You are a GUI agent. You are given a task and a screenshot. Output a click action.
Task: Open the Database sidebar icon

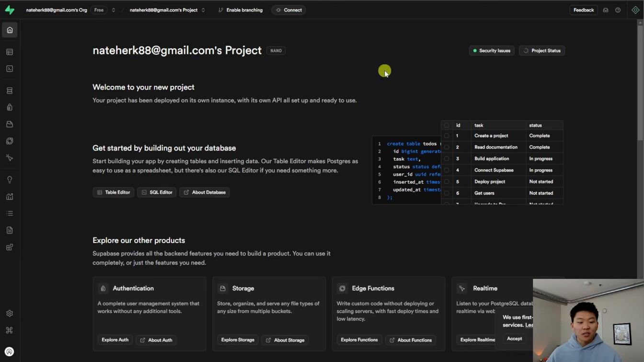(x=10, y=90)
